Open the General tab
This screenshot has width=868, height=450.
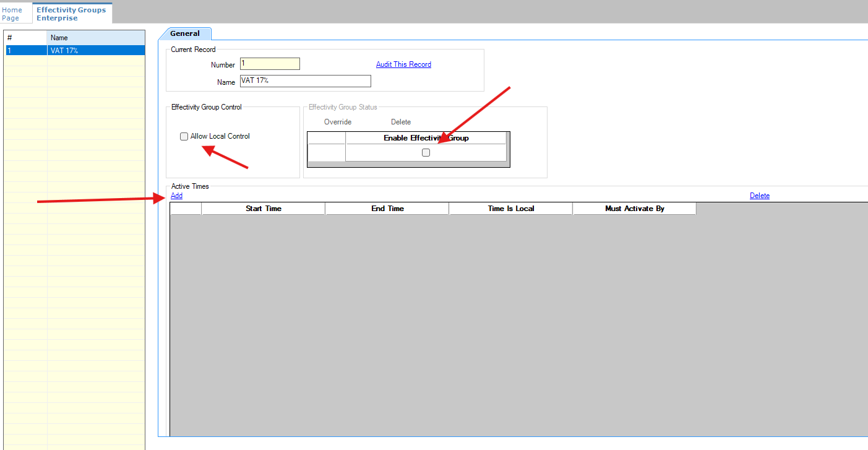point(185,33)
